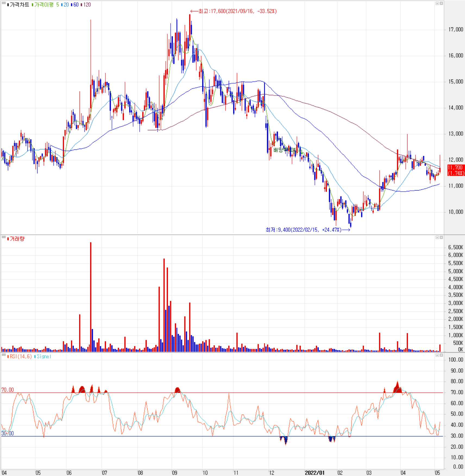Click the price chart panel gray handle icon
Viewport: 465px width, 476px height.
pos(4,3)
